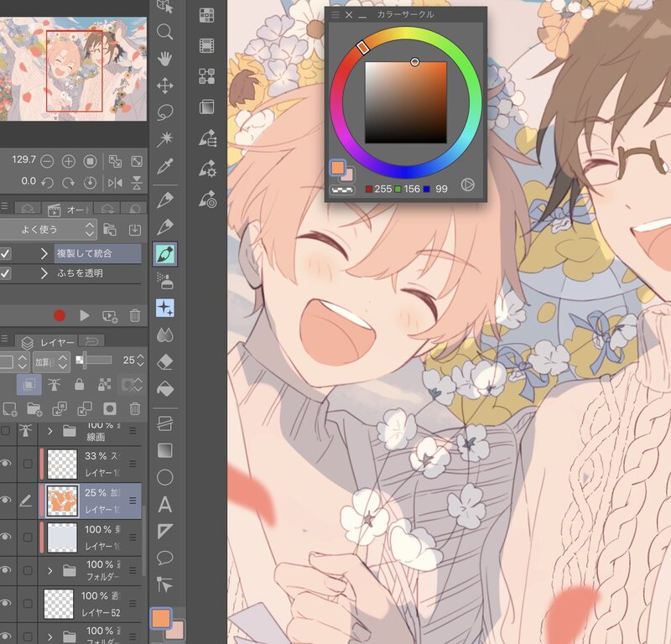671x644 pixels.
Task: Select the Move layer tool
Action: pos(164,86)
